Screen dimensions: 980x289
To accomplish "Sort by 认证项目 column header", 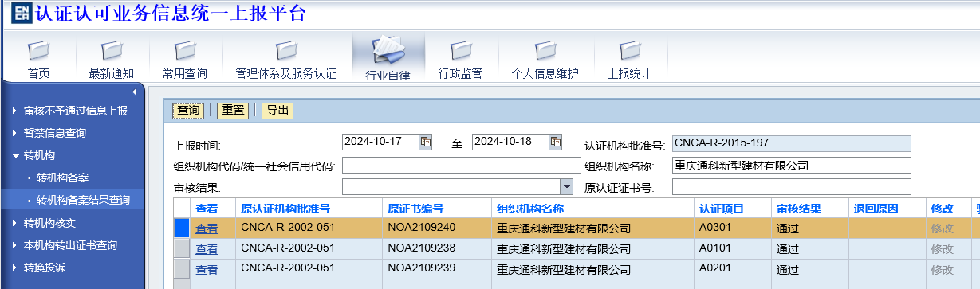I will pos(732,209).
